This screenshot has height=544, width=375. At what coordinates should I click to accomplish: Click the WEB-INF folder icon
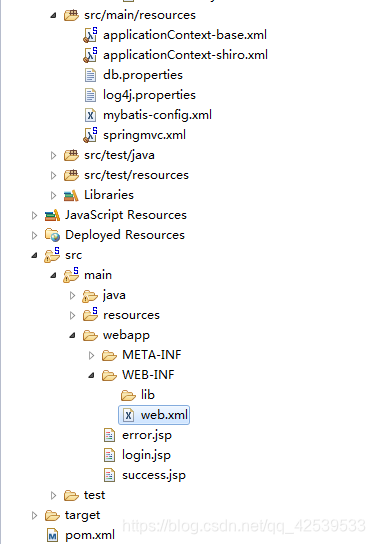point(109,375)
